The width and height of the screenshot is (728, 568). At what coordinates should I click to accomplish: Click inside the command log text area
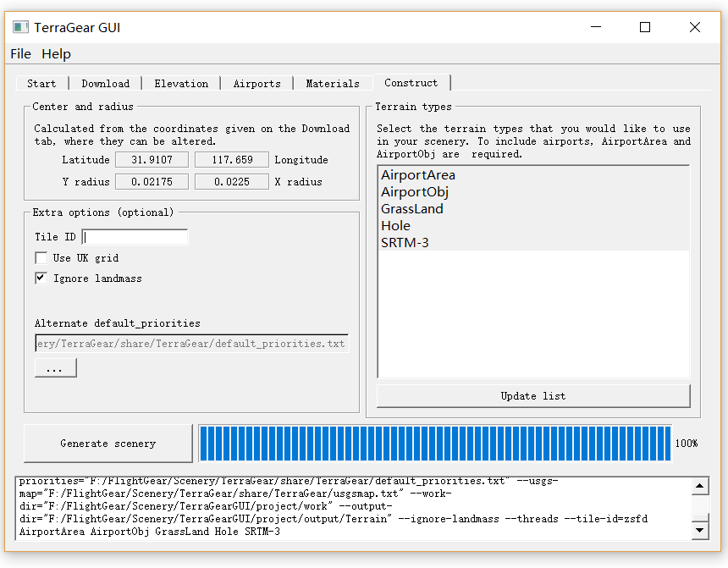(353, 508)
